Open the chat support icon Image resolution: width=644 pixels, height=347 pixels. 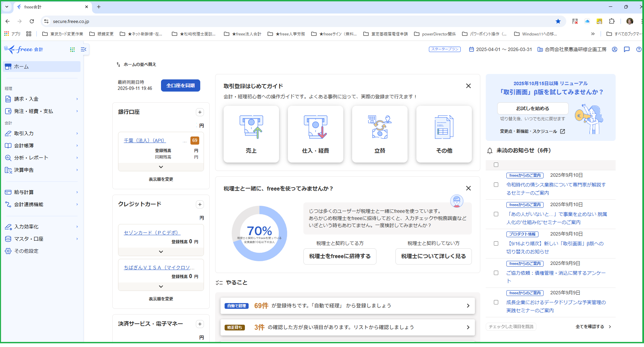click(x=627, y=49)
